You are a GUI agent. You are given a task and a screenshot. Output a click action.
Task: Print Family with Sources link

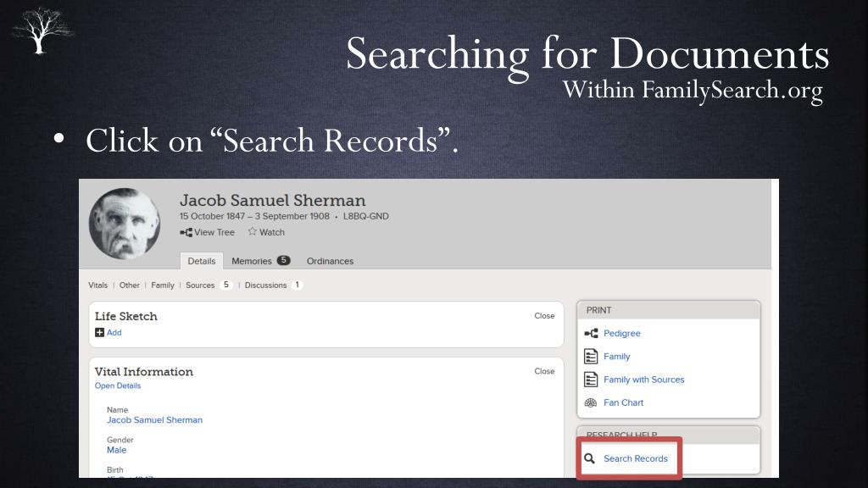pos(644,380)
